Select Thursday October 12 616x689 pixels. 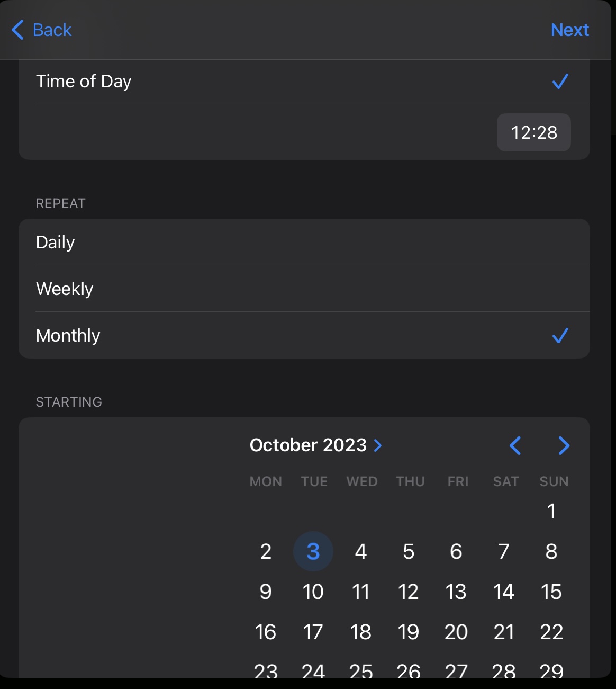point(409,592)
